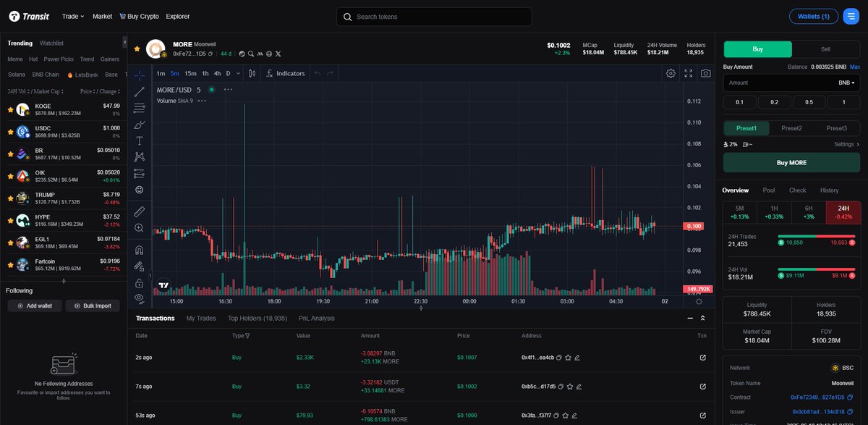
Task: Select the brush drawing tool
Action: click(140, 125)
